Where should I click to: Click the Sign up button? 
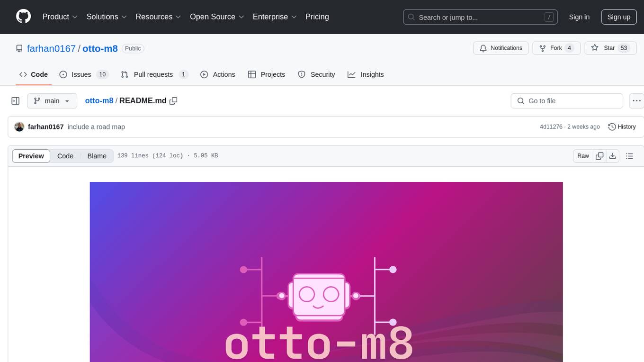pos(619,17)
